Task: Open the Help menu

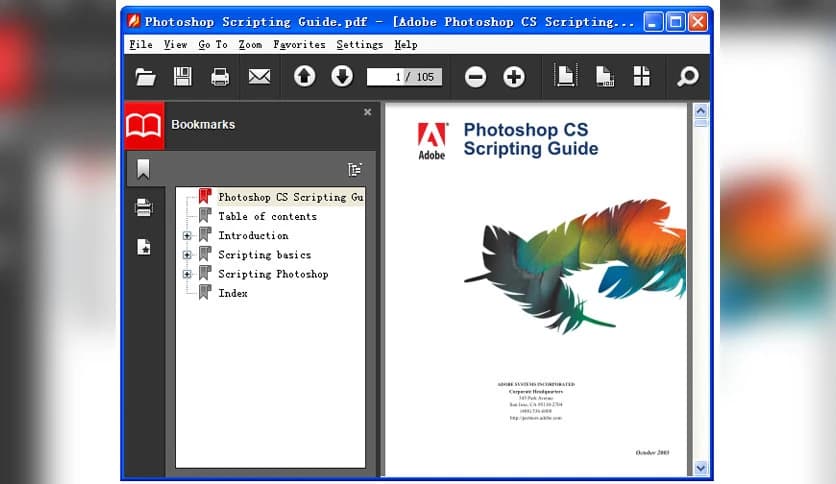Action: 406,45
